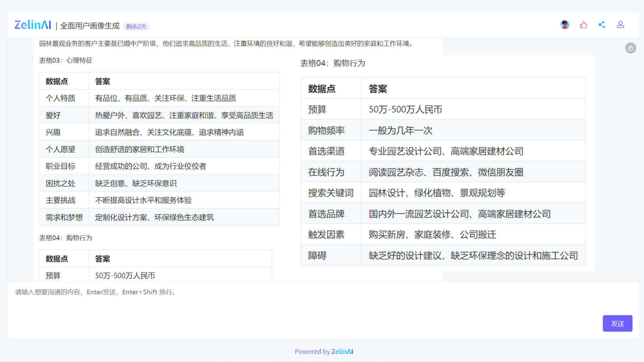Image resolution: width=644 pixels, height=362 pixels.
Task: Open the user account profile icon
Action: 621,24
